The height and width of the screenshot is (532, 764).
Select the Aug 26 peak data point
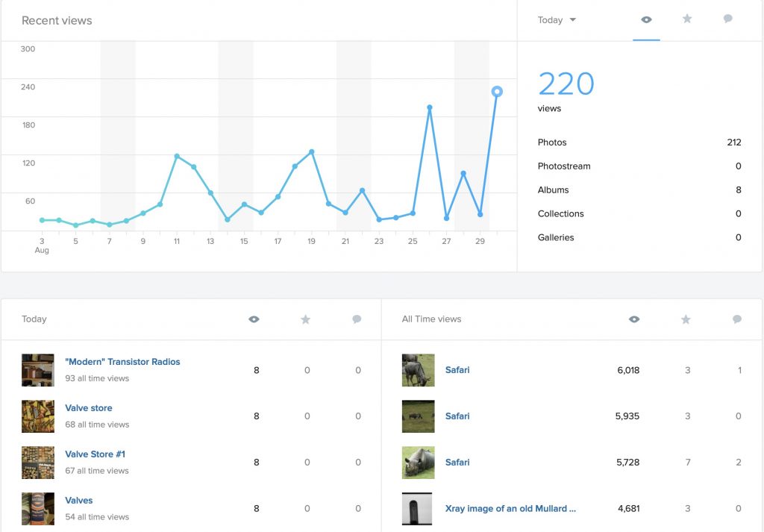(x=429, y=107)
